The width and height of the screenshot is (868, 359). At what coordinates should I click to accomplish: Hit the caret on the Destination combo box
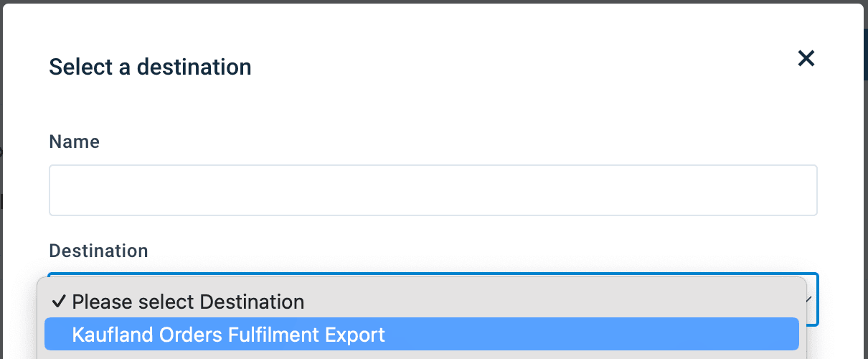pyautogui.click(x=811, y=299)
